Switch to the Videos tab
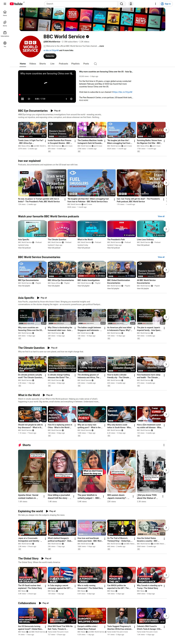The image size is (175, 644). tap(33, 64)
